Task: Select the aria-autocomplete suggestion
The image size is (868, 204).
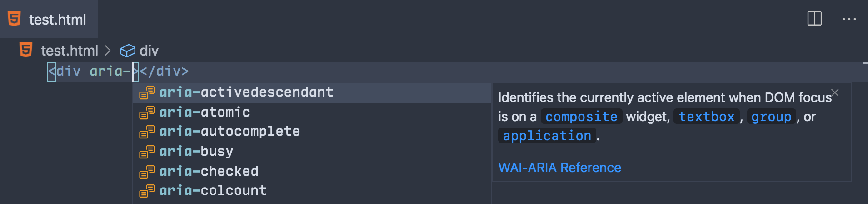Action: 229,132
